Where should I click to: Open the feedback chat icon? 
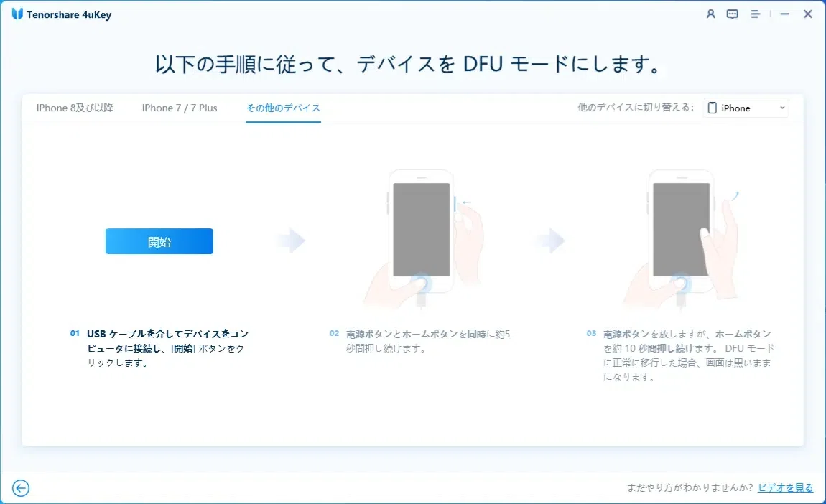coord(732,14)
